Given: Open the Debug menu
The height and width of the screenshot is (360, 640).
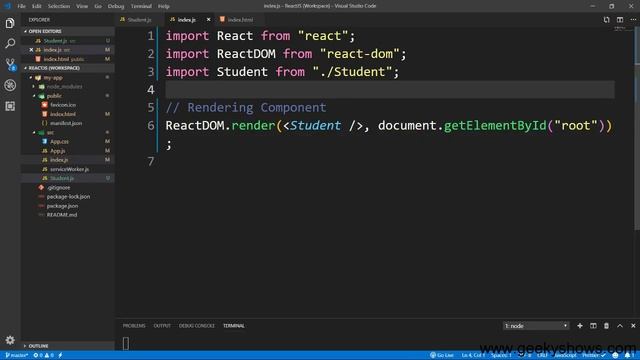Looking at the screenshot, I should tap(116, 6).
